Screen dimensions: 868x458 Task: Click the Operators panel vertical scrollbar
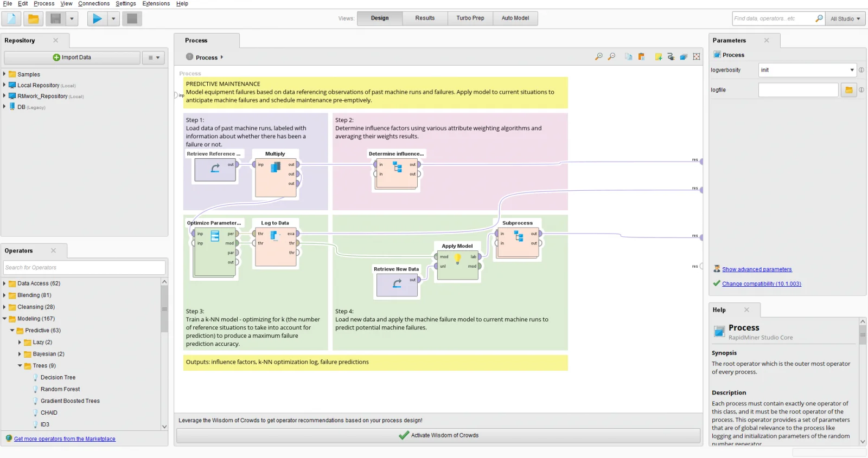(x=164, y=309)
